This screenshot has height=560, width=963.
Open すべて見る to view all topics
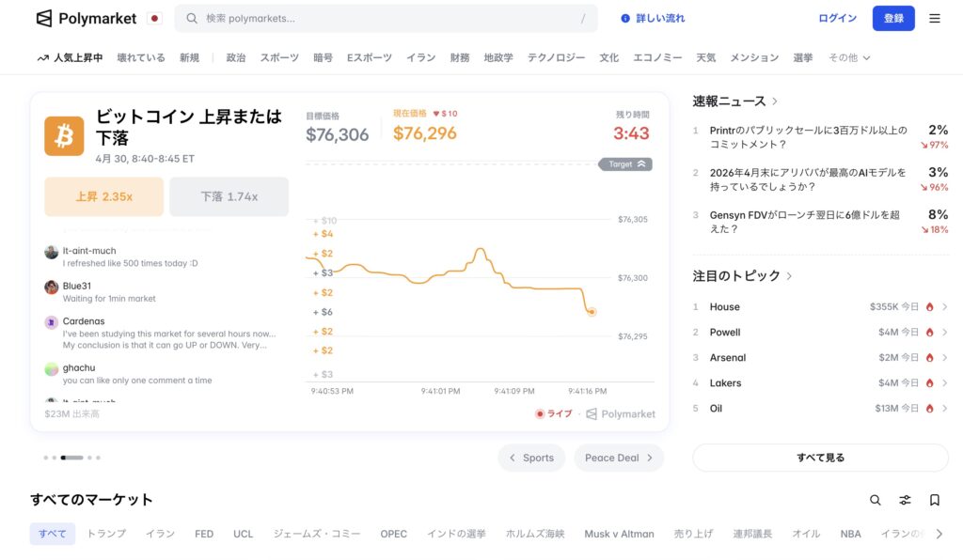coord(819,457)
